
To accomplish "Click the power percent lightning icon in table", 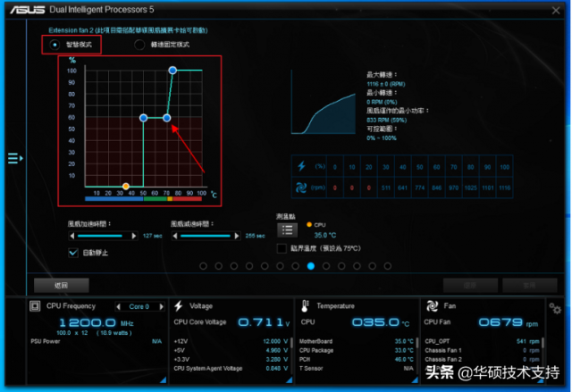I will tap(301, 166).
